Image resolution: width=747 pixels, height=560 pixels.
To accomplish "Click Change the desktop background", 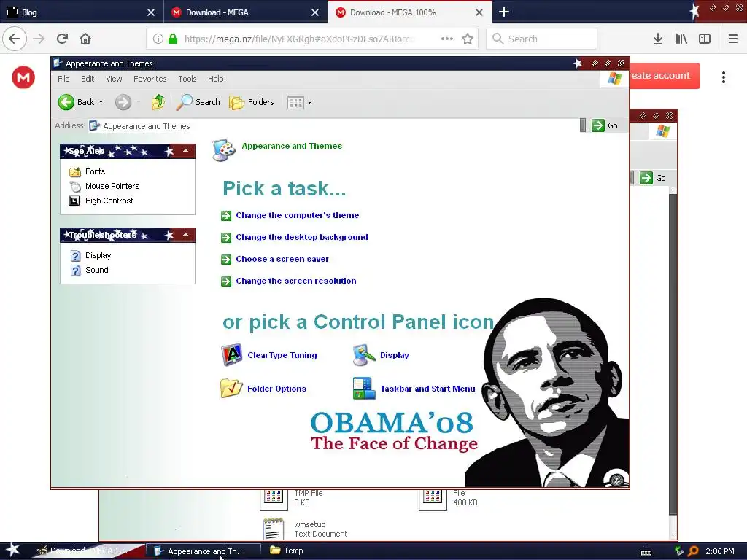I will (302, 237).
